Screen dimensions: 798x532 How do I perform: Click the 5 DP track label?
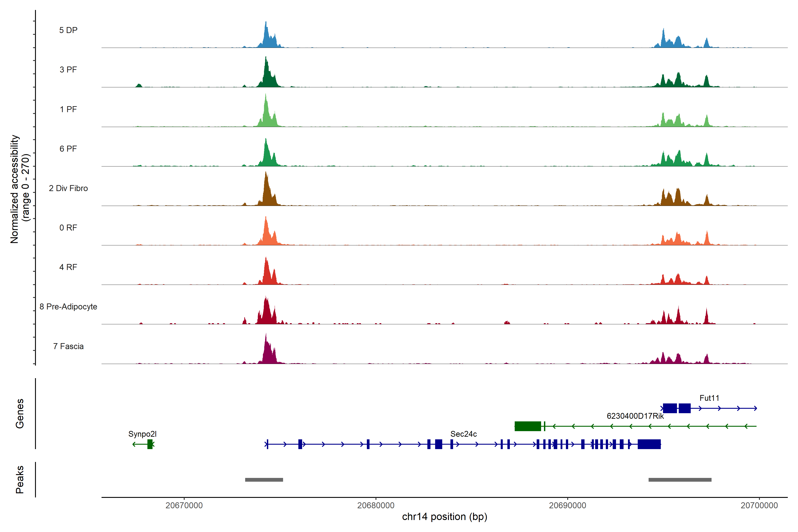68,30
